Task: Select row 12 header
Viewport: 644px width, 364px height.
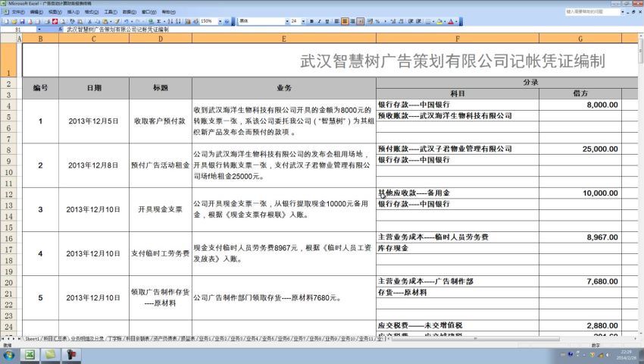Action: (x=8, y=193)
